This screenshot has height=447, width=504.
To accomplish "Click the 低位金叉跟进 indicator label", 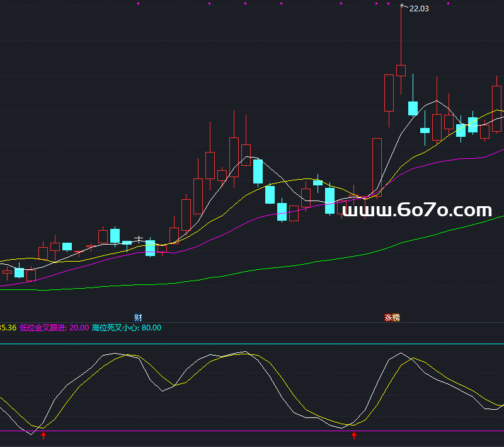I will click(43, 328).
